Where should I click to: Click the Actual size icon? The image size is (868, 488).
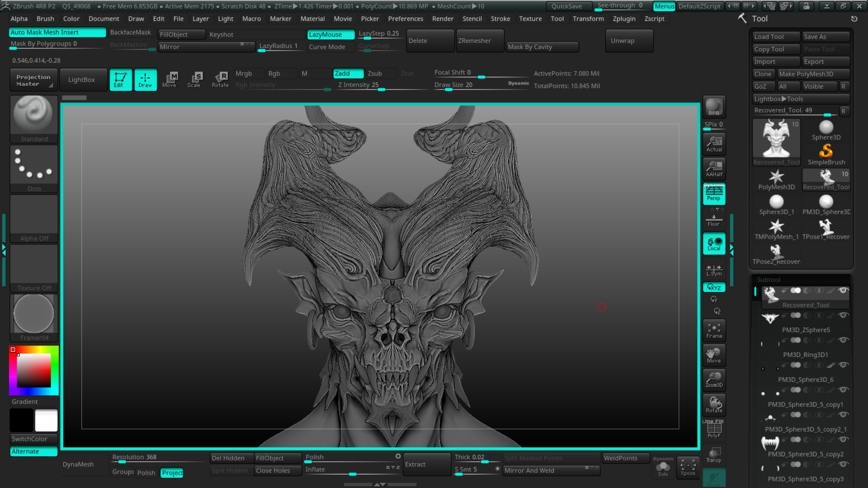coord(714,144)
